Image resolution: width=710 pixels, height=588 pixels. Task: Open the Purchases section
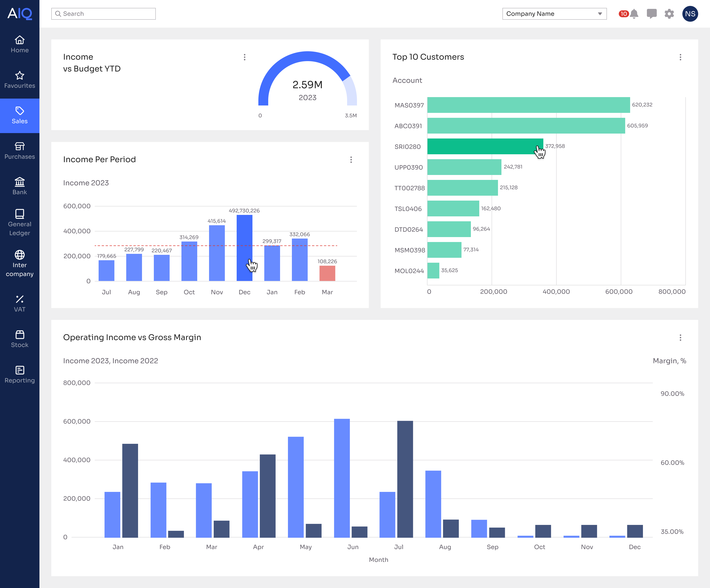click(x=20, y=151)
